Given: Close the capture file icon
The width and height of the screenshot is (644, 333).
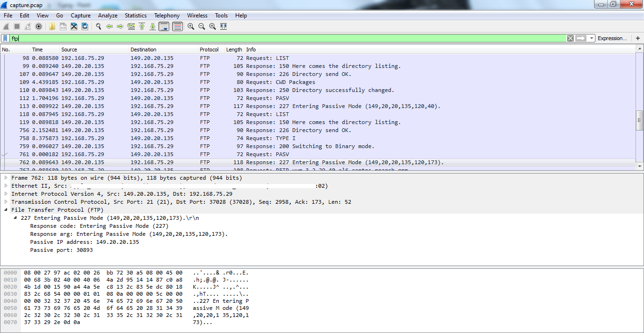Looking at the screenshot, I should 74,27.
